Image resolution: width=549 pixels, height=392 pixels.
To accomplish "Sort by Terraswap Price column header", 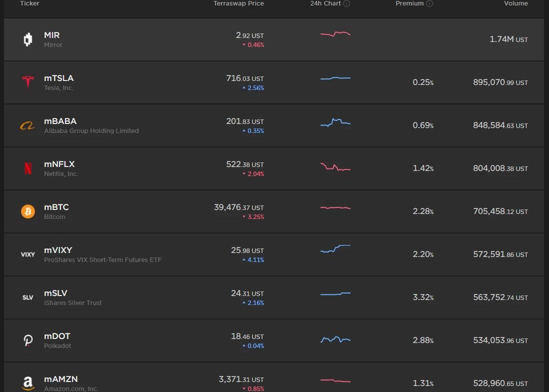I will tap(238, 3).
